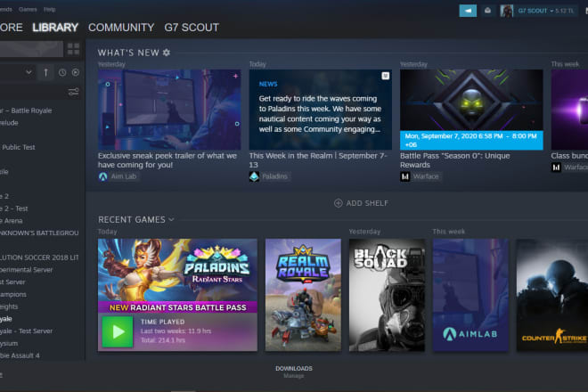Viewport: 588px width, 392px height.
Task: Click the G7 SCOUT avatar picture
Action: (x=506, y=11)
